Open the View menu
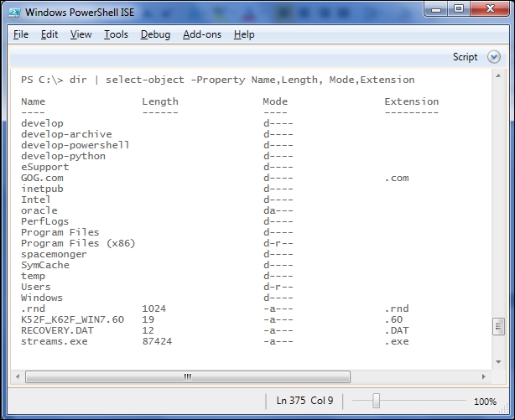The height and width of the screenshot is (420, 515). [81, 34]
